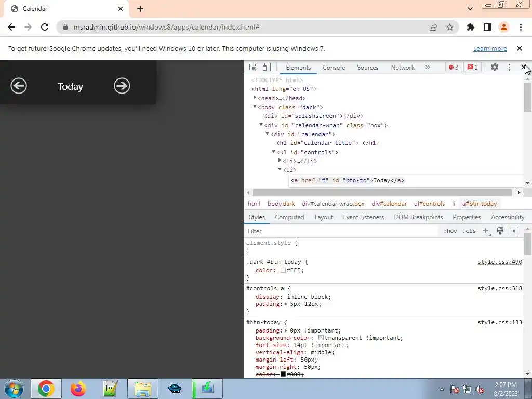Click a#btn-today in the breadcrumb
Image resolution: width=532 pixels, height=399 pixels.
pos(479,204)
